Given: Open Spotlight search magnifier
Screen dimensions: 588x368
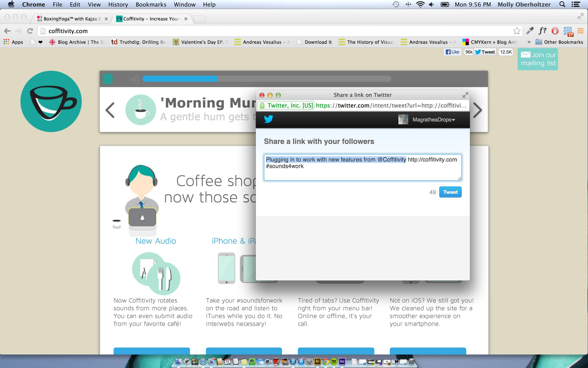Looking at the screenshot, I should coord(562,4).
